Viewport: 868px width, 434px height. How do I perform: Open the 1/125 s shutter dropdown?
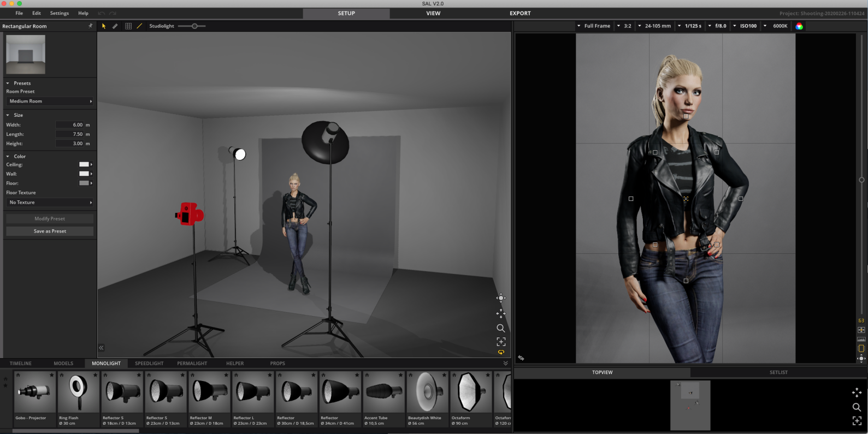coord(689,26)
